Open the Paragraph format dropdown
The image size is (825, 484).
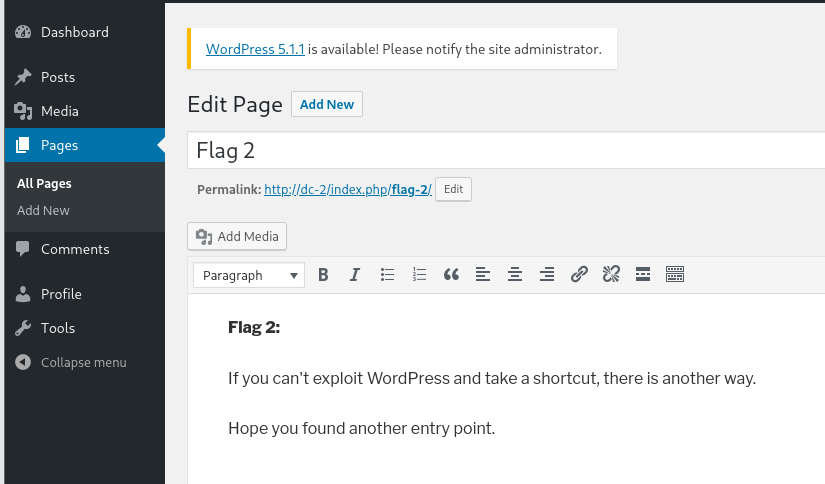tap(249, 275)
